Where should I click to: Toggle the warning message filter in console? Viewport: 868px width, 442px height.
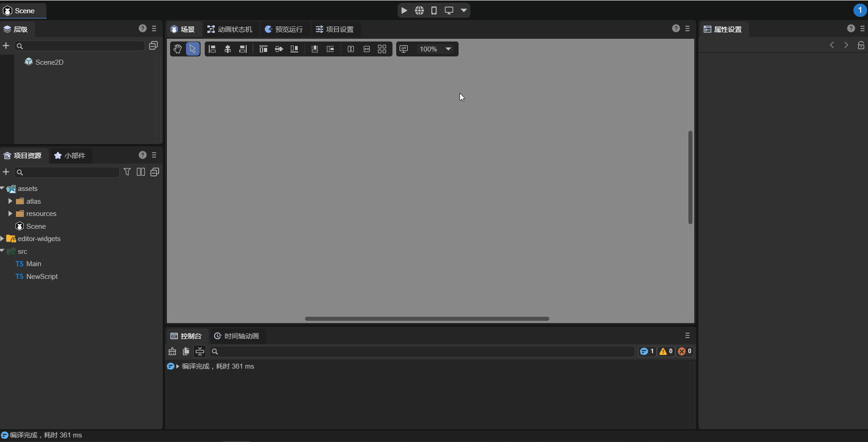click(x=666, y=351)
